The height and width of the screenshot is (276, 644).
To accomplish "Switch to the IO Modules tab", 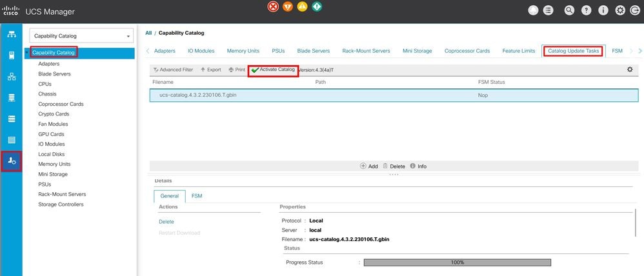I will point(201,51).
